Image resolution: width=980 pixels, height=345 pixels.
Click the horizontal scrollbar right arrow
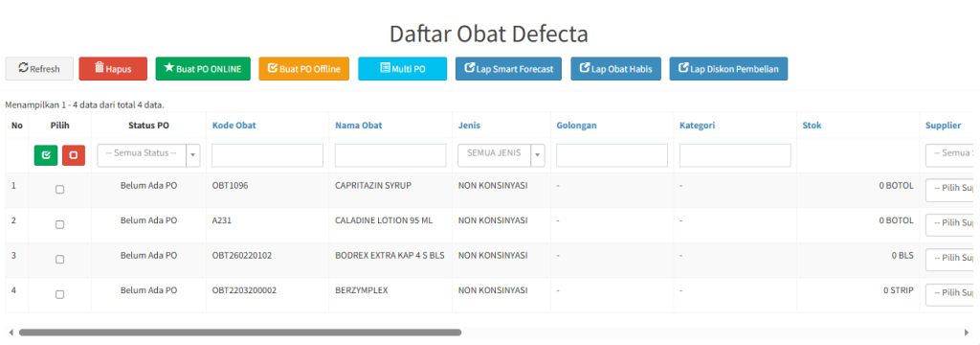point(967,333)
